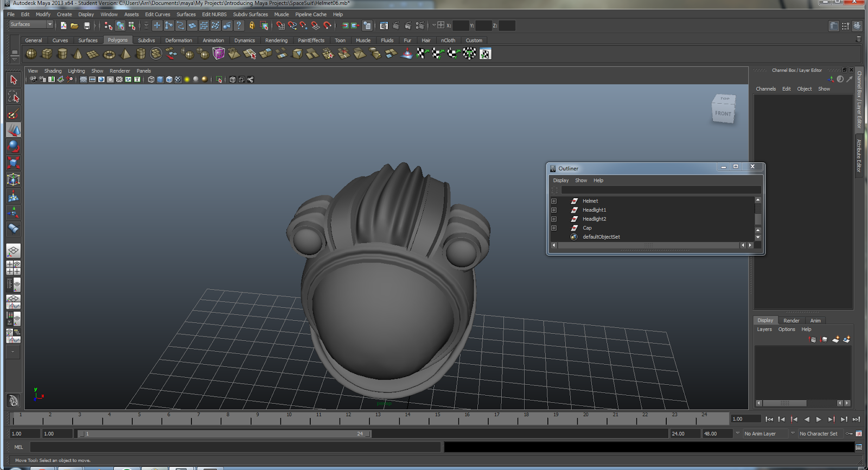
Task: Switch to the Rendering shelf tab
Action: click(276, 40)
